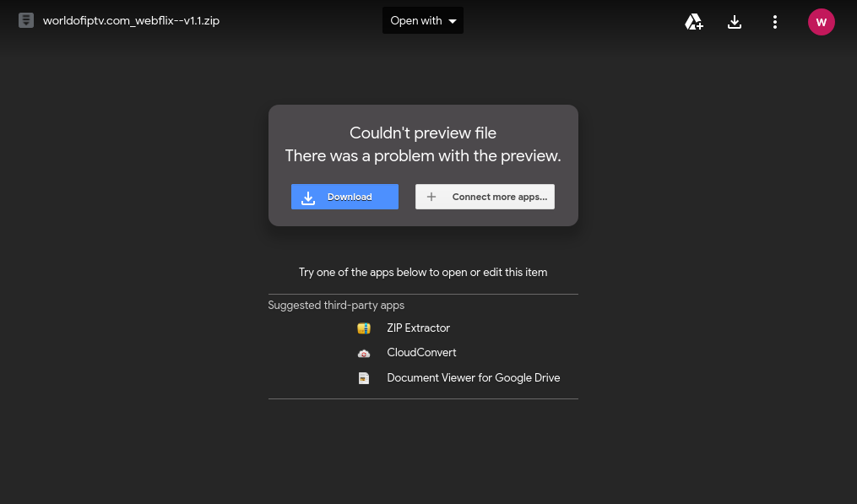Click the download icon in top toolbar
The width and height of the screenshot is (857, 504).
[735, 22]
